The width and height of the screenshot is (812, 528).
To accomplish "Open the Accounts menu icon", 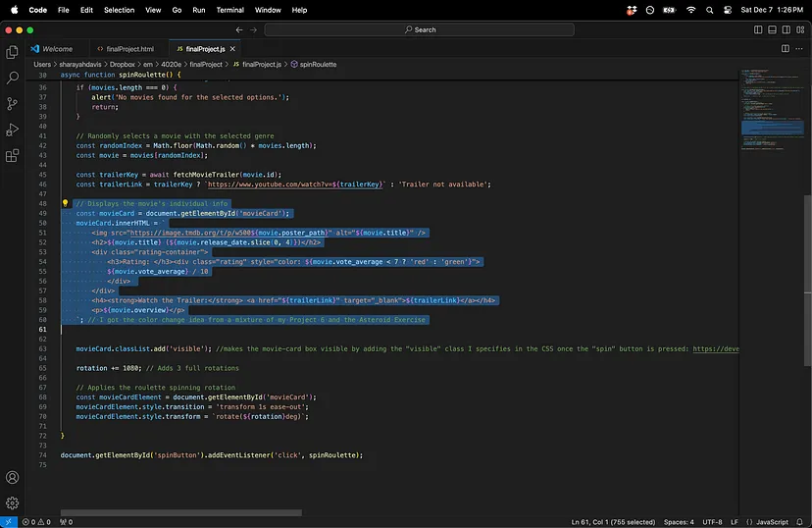I will click(13, 478).
